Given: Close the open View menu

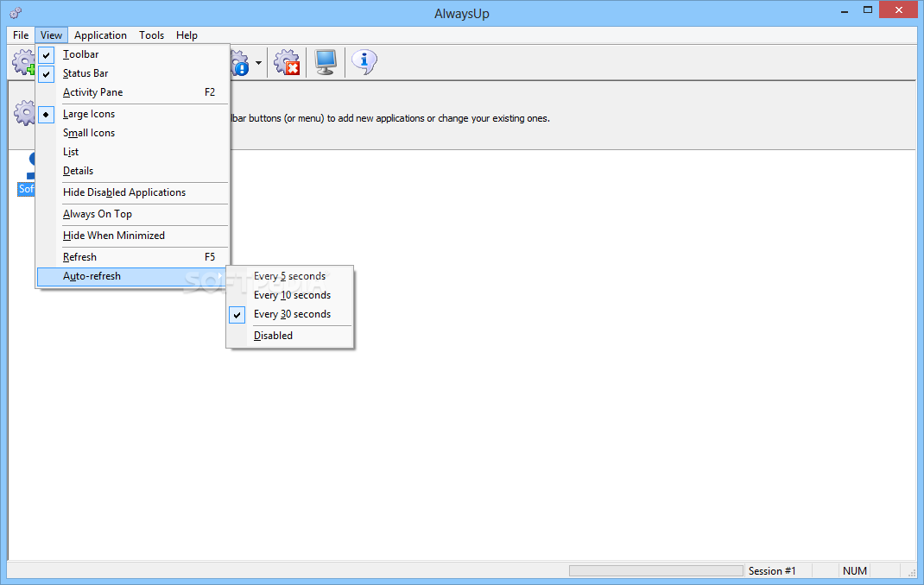Looking at the screenshot, I should [x=51, y=35].
